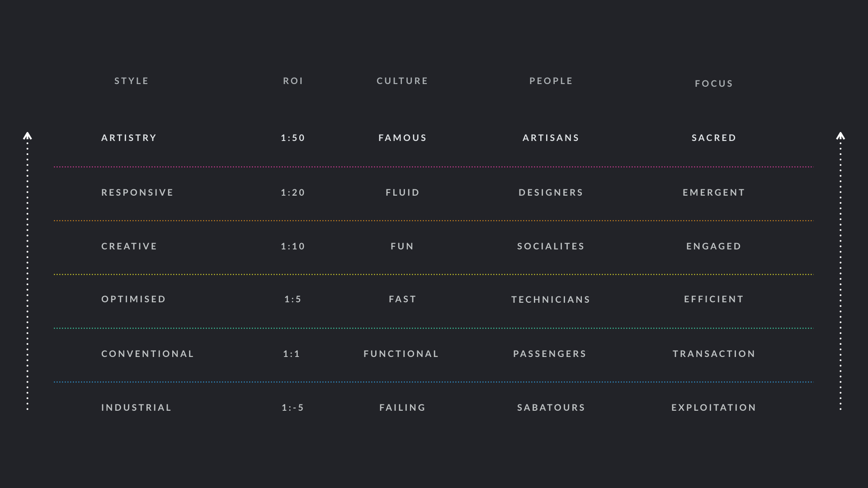
Task: Click the EMERGENT focus cell
Action: tap(714, 192)
